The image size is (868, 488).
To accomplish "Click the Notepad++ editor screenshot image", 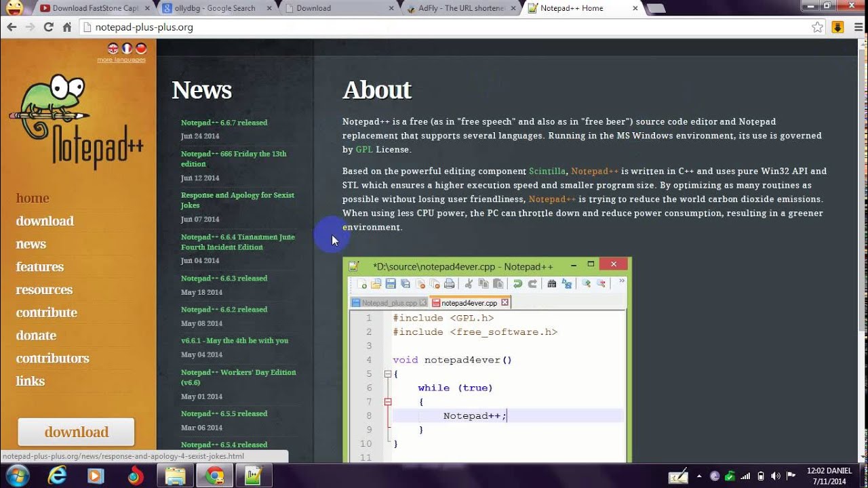I will [488, 360].
